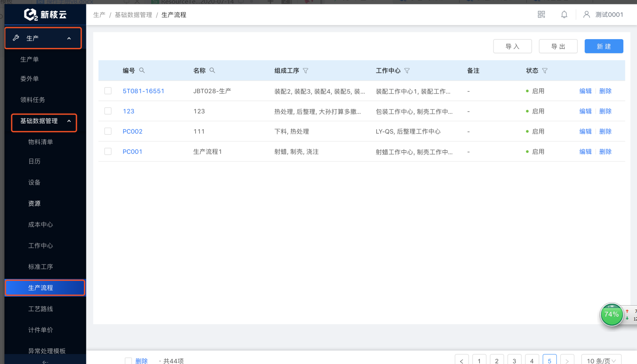Open 领料任务 in the sidebar
Screen dimensions: 637x364
[33, 99]
